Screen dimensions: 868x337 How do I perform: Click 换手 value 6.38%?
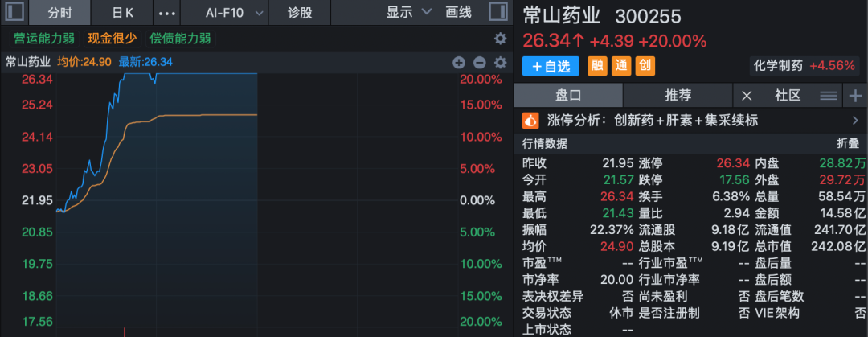[732, 196]
